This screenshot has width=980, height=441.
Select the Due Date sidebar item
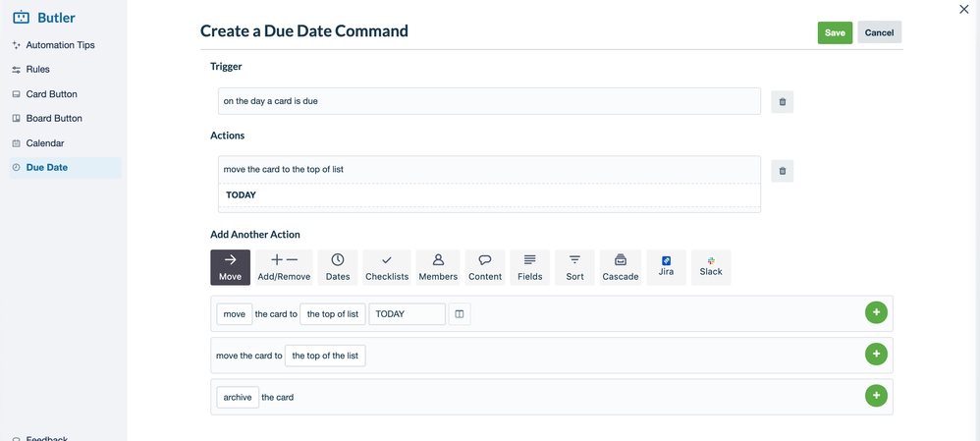click(65, 168)
